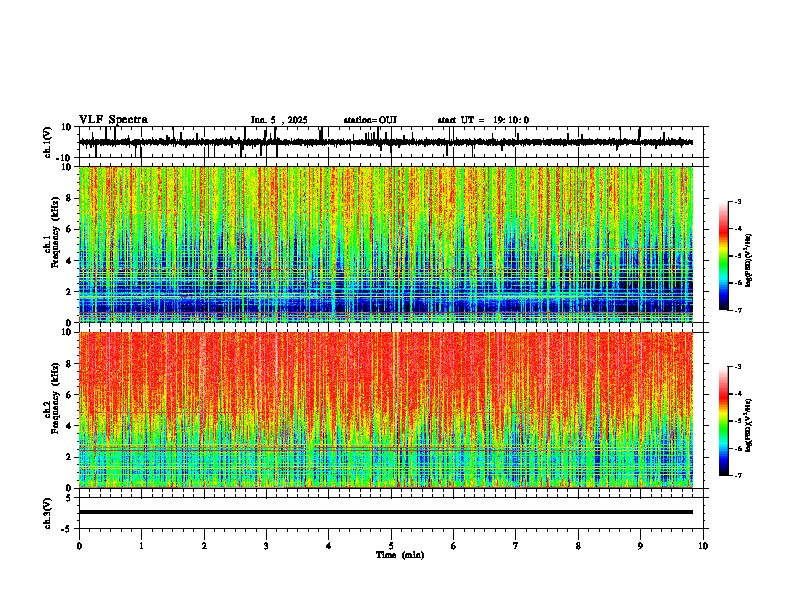Click the VLF Spectra title text
This screenshot has height=612, width=792.
click(x=113, y=120)
